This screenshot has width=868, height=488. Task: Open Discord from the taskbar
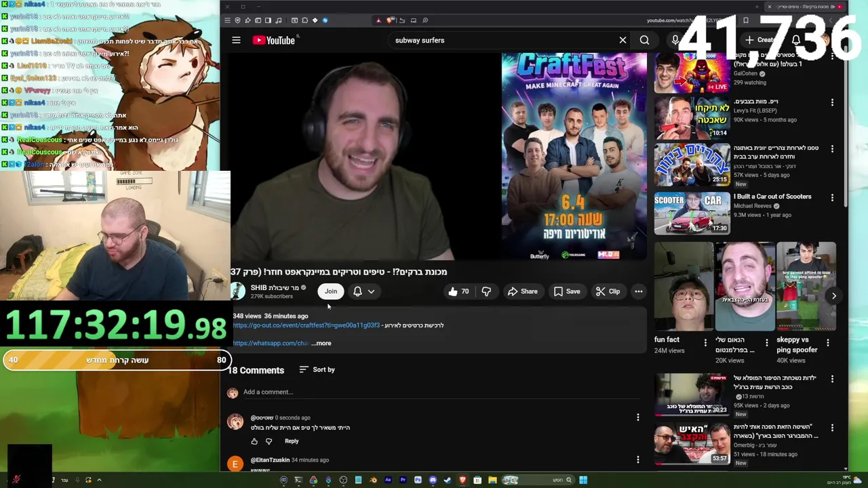(x=433, y=480)
